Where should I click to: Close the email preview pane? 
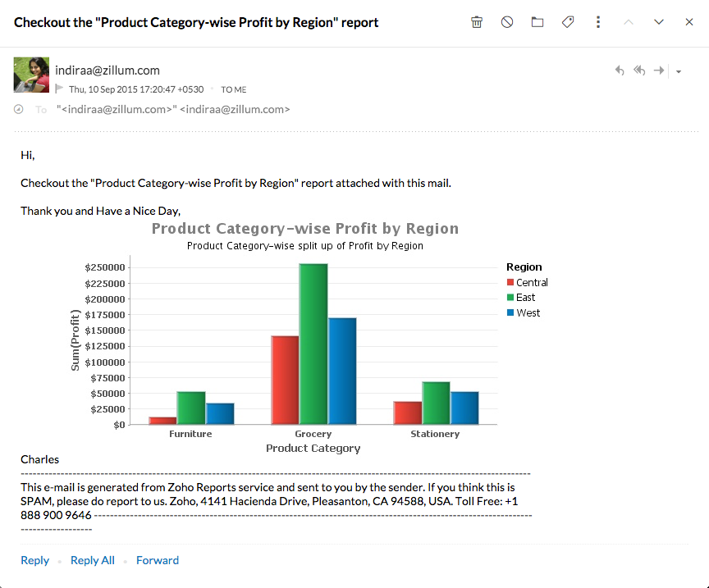(x=689, y=22)
